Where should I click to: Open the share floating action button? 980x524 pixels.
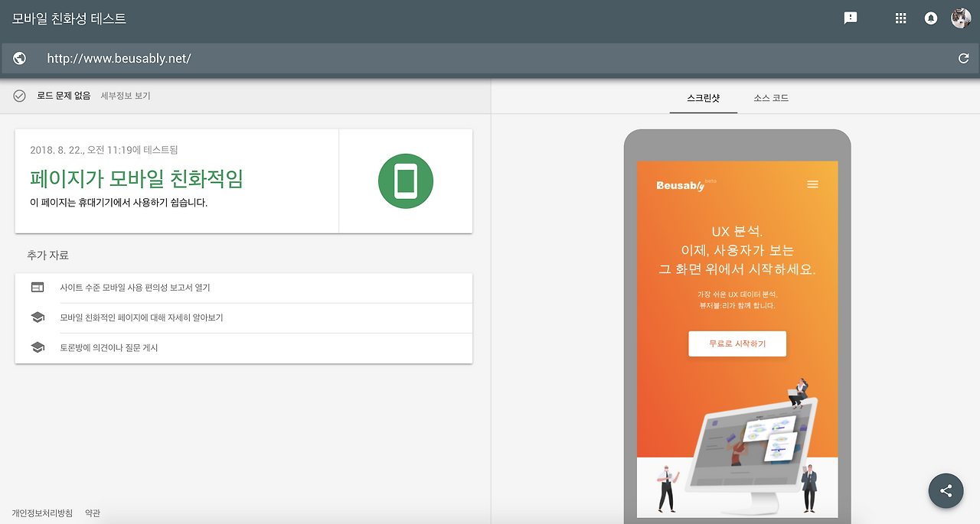tap(946, 490)
